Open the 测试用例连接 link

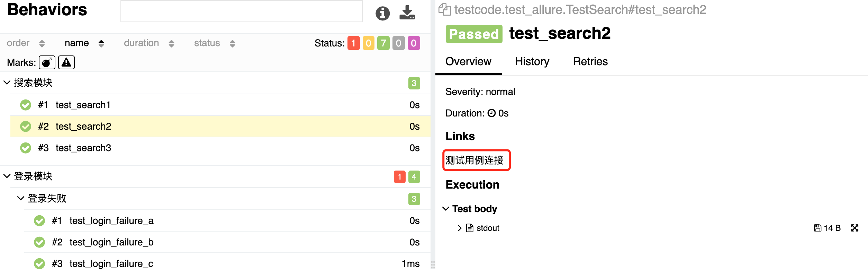coord(474,160)
